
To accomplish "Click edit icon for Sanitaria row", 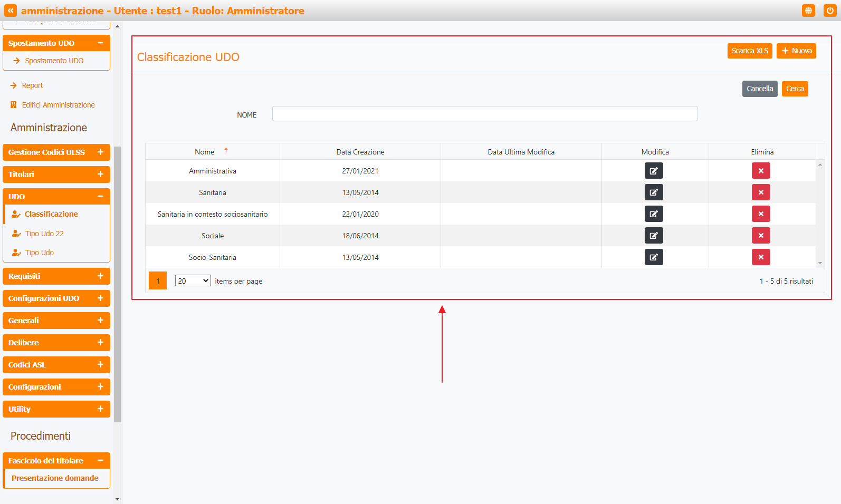I will pos(654,192).
